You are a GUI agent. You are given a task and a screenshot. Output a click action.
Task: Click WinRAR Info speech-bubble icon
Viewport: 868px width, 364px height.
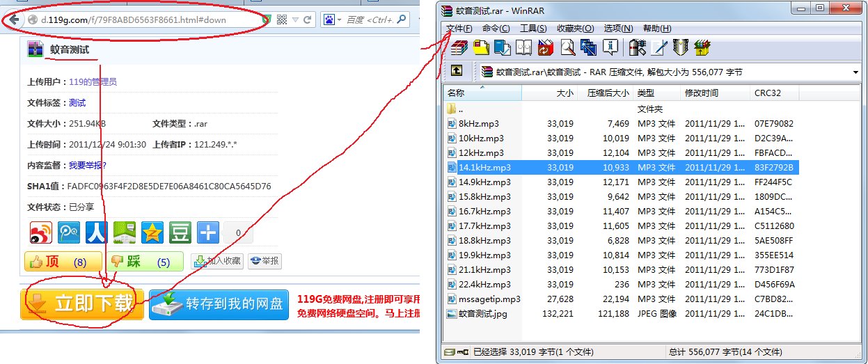tap(610, 47)
